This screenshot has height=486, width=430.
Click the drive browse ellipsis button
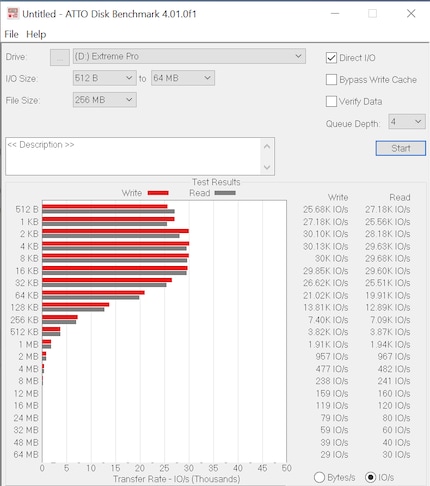(60, 57)
